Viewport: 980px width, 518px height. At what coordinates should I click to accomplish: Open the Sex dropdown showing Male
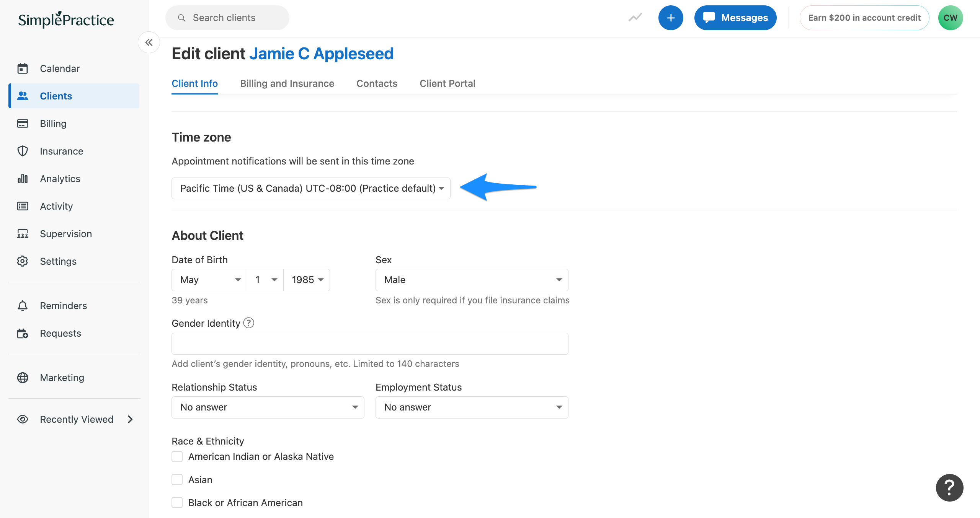tap(472, 280)
